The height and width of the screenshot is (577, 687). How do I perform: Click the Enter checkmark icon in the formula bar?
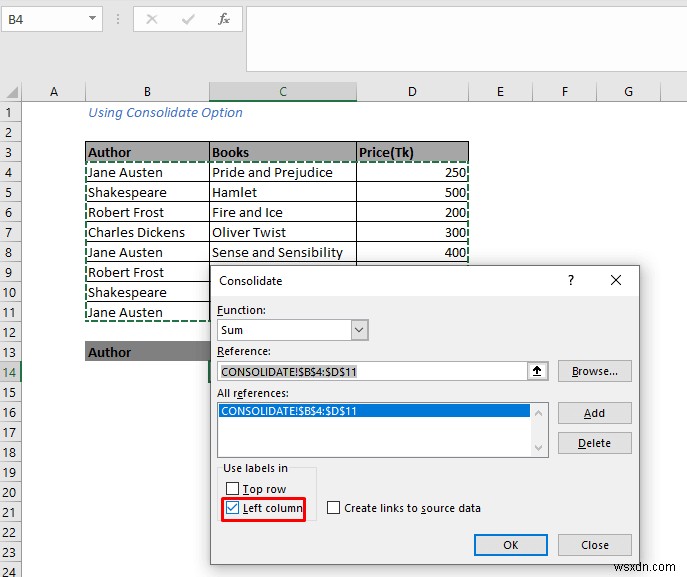(188, 19)
